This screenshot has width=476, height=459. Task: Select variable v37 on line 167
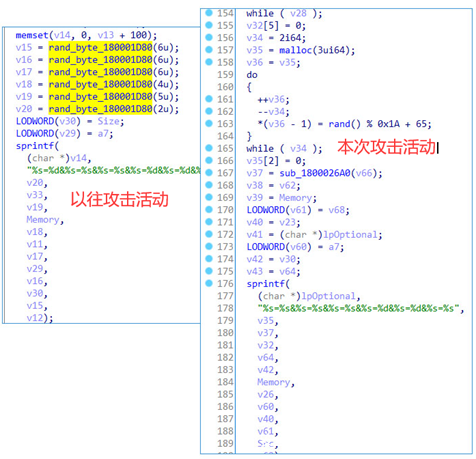(x=255, y=173)
